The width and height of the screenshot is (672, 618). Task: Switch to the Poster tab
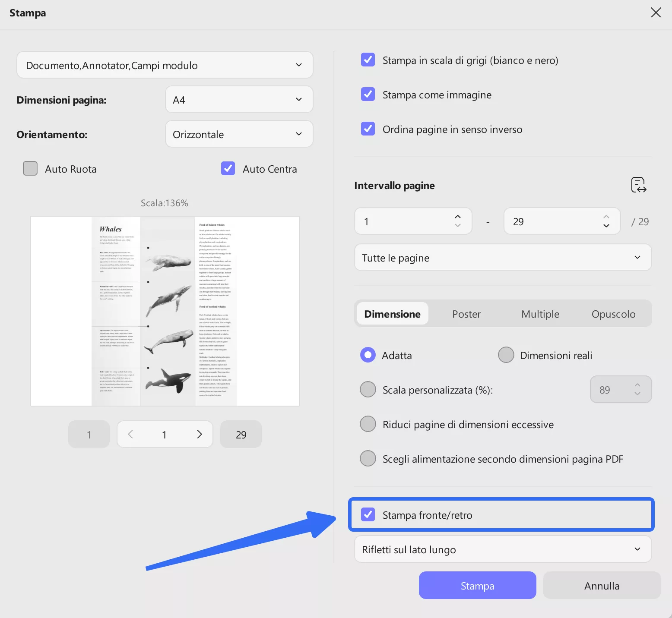(x=466, y=314)
